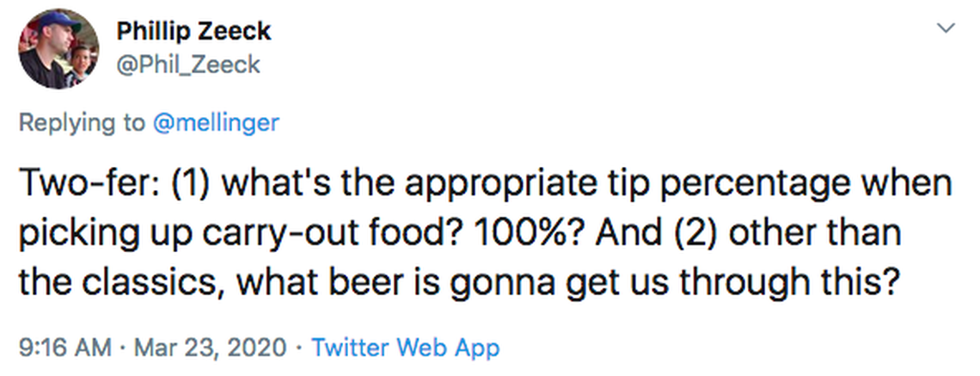Click the "Replying to" label text

click(x=82, y=123)
